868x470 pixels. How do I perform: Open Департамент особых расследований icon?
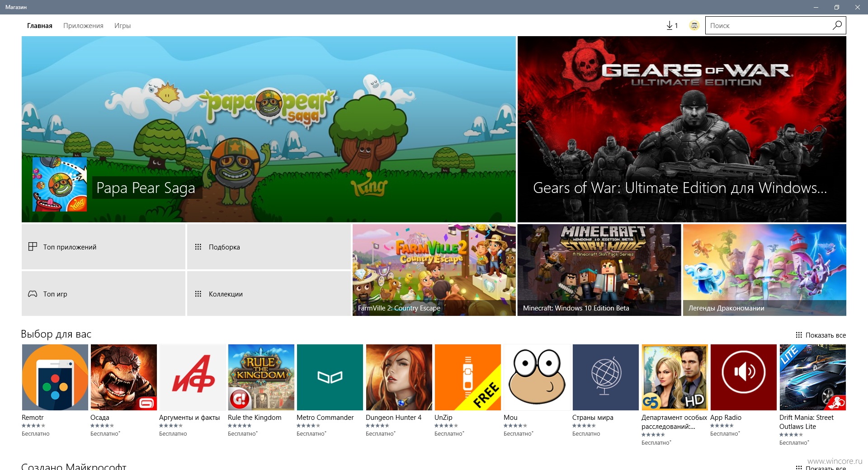tap(675, 377)
